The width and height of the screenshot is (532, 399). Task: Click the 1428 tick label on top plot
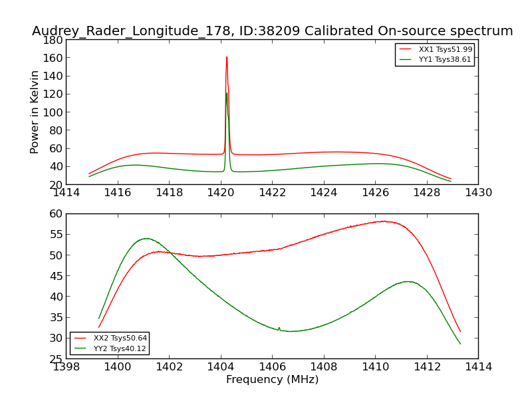pyautogui.click(x=427, y=192)
